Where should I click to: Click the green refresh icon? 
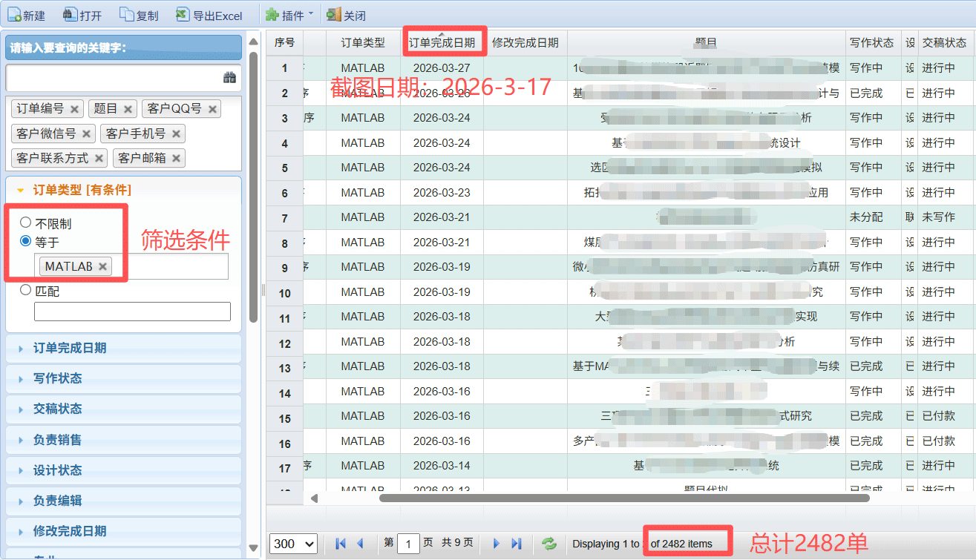coord(549,544)
